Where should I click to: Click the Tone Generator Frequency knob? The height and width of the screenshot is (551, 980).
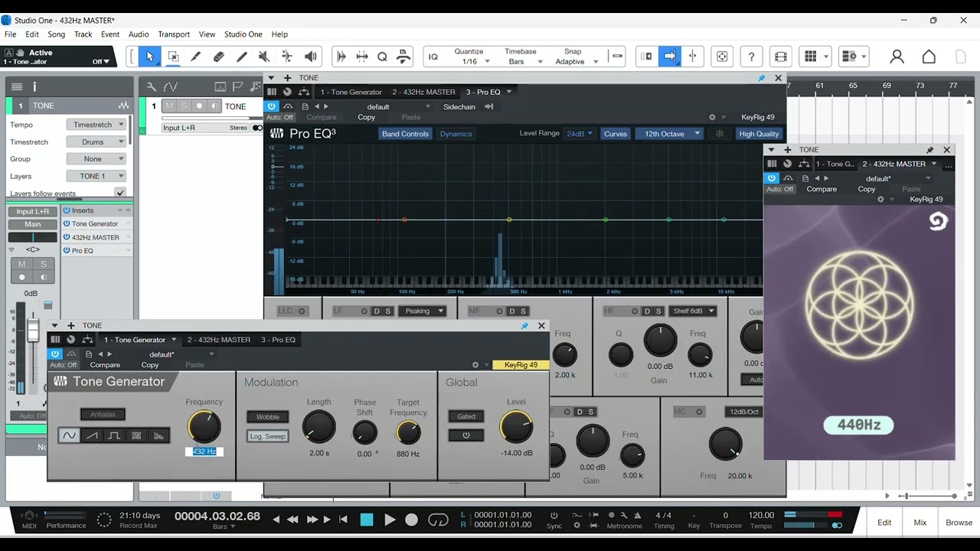click(x=204, y=425)
